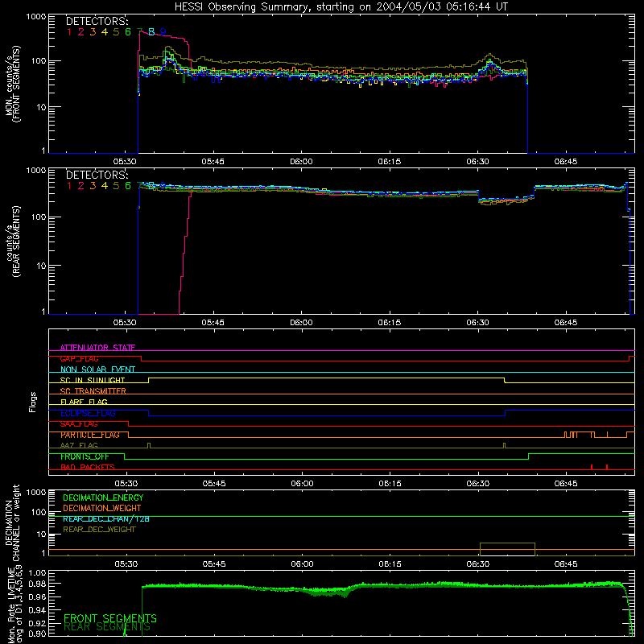
Task: Click the 05:30 tick under the front segments plot
Action: [x=125, y=162]
